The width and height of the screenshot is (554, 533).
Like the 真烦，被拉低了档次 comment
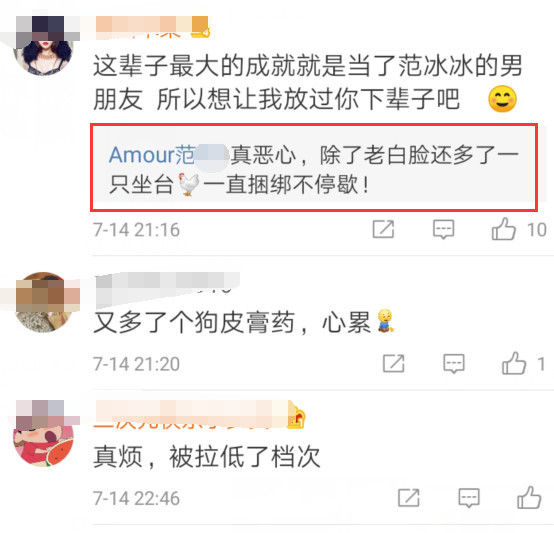(x=529, y=497)
